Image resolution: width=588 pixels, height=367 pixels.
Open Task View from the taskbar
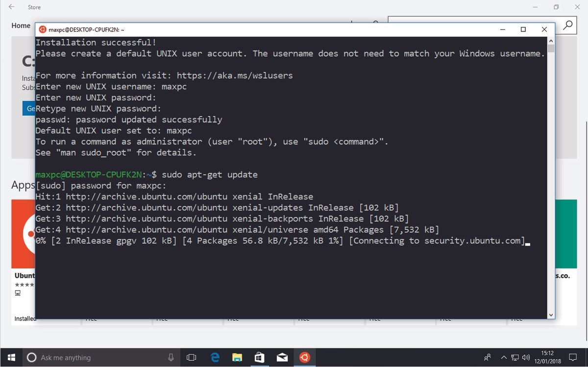pyautogui.click(x=192, y=357)
